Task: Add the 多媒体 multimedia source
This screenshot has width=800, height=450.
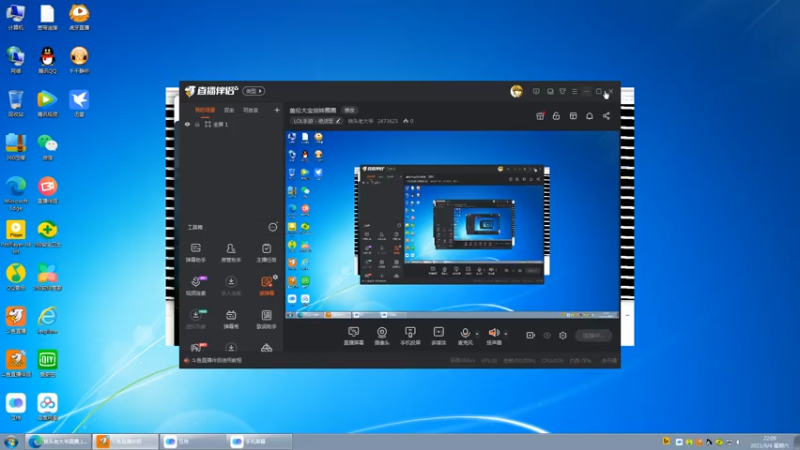Action: [x=438, y=336]
